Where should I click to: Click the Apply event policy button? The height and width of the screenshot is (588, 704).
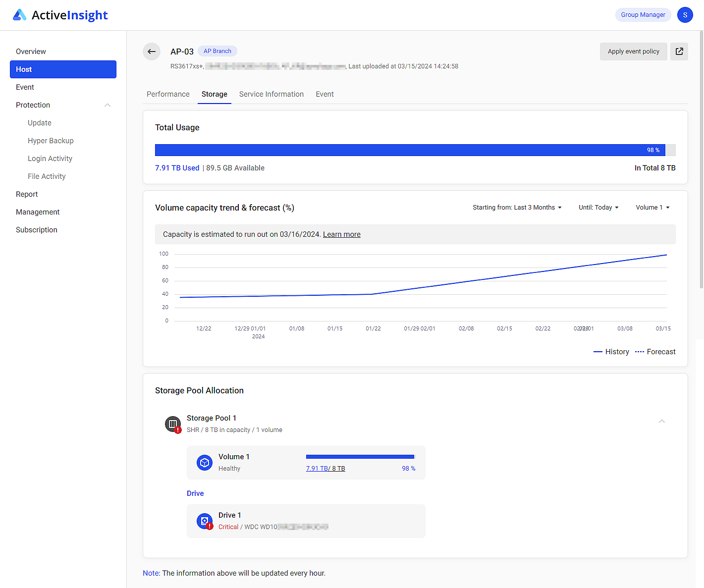pyautogui.click(x=633, y=52)
